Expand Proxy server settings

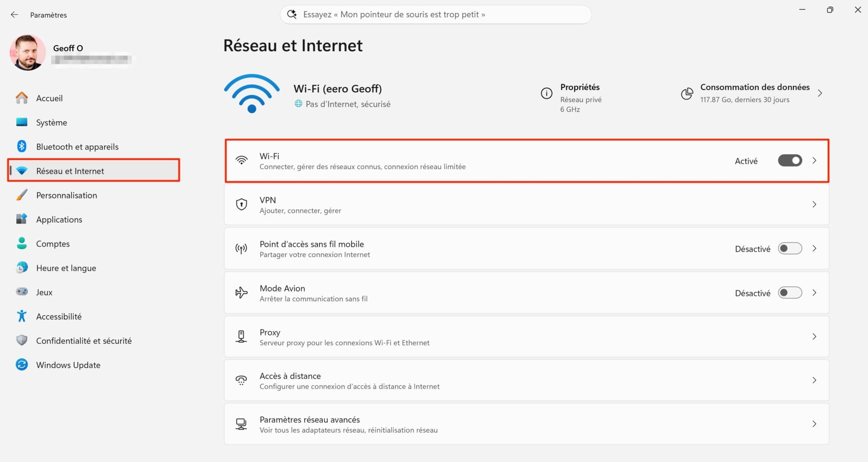[814, 336]
